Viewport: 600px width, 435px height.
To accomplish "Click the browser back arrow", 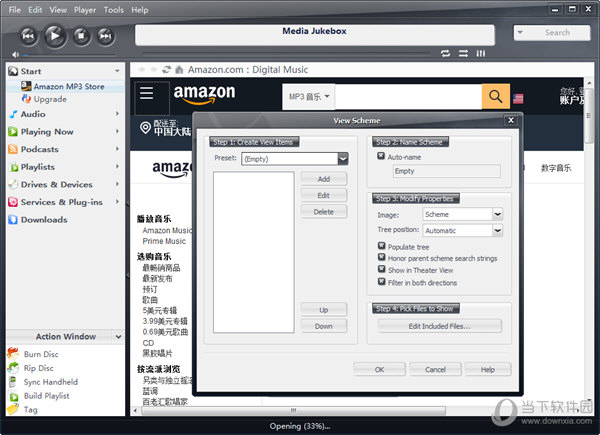I will click(x=142, y=70).
